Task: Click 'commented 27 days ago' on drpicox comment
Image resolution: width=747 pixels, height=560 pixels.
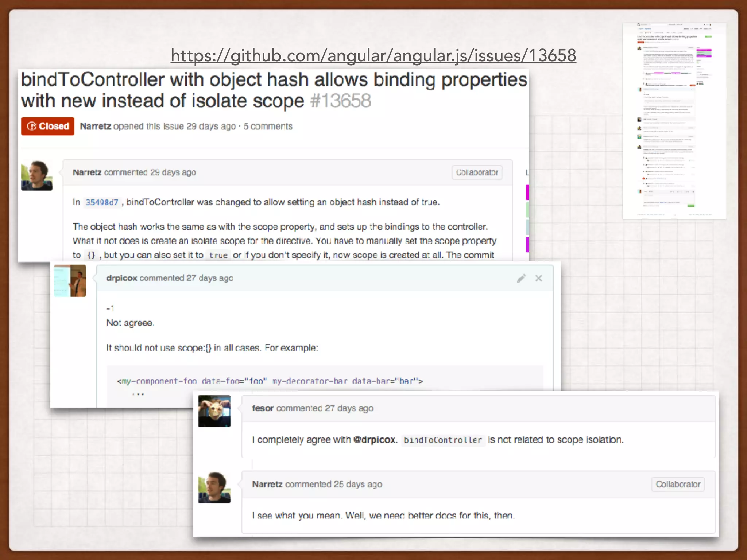Action: [186, 278]
